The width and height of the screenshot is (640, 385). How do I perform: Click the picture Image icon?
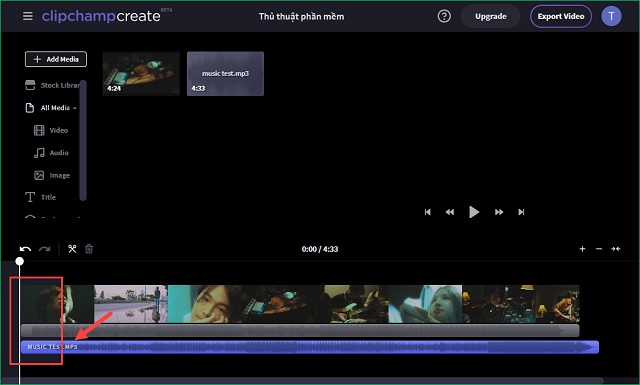(x=39, y=175)
